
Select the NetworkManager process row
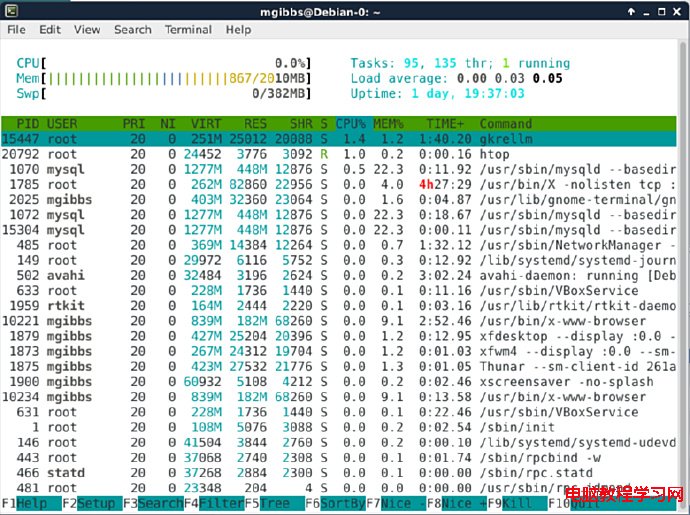click(x=339, y=245)
